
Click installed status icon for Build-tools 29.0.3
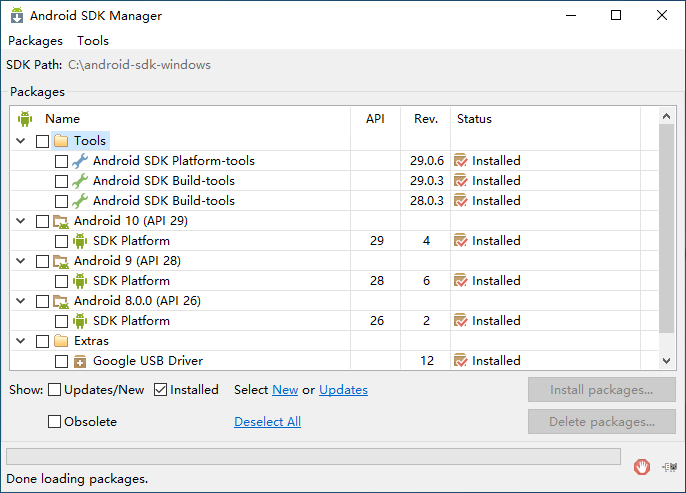[x=461, y=181]
